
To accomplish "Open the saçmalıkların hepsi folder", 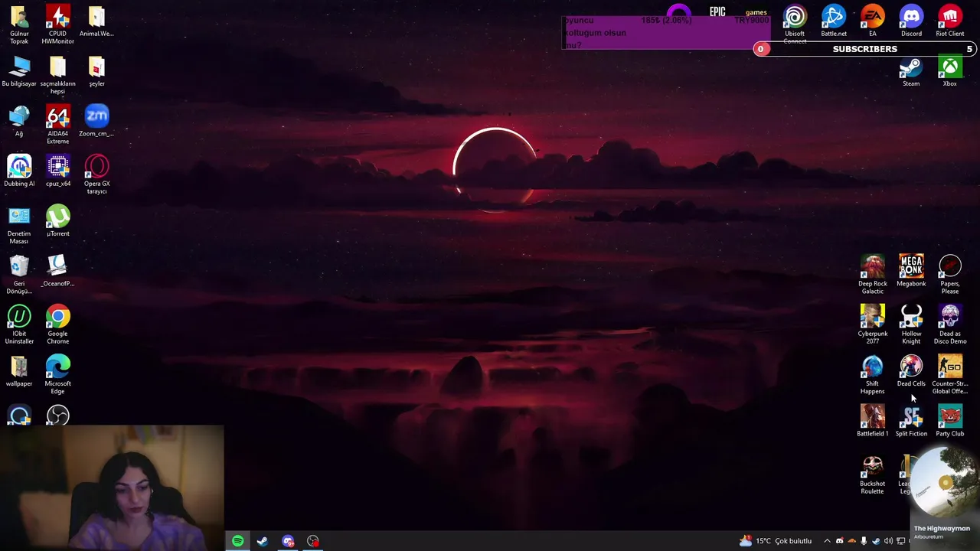I will [x=57, y=75].
